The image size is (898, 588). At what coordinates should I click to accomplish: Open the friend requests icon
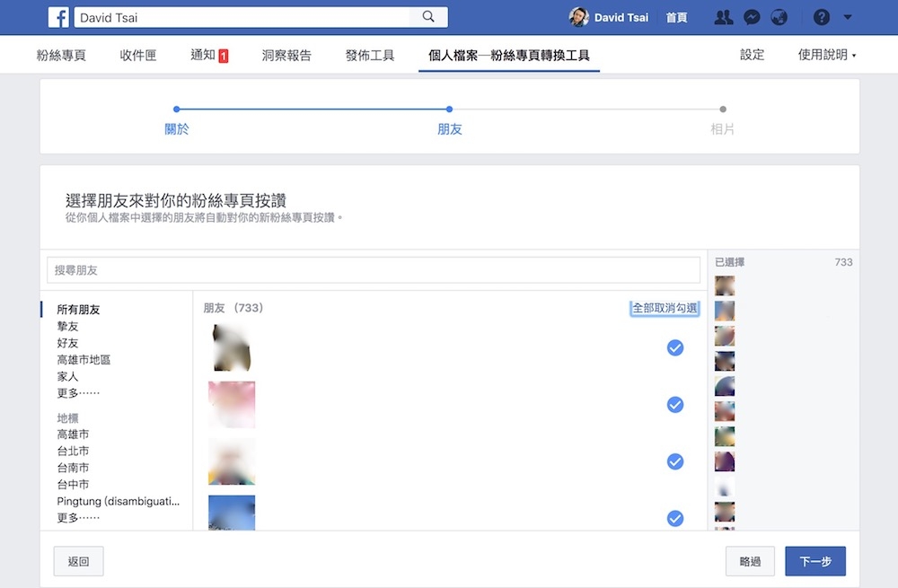tap(723, 16)
